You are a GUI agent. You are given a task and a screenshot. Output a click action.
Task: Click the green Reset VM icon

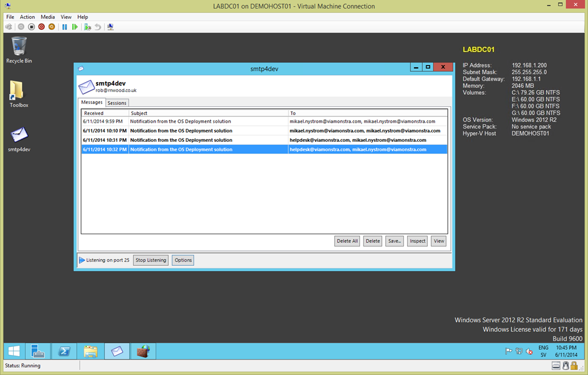tap(75, 27)
